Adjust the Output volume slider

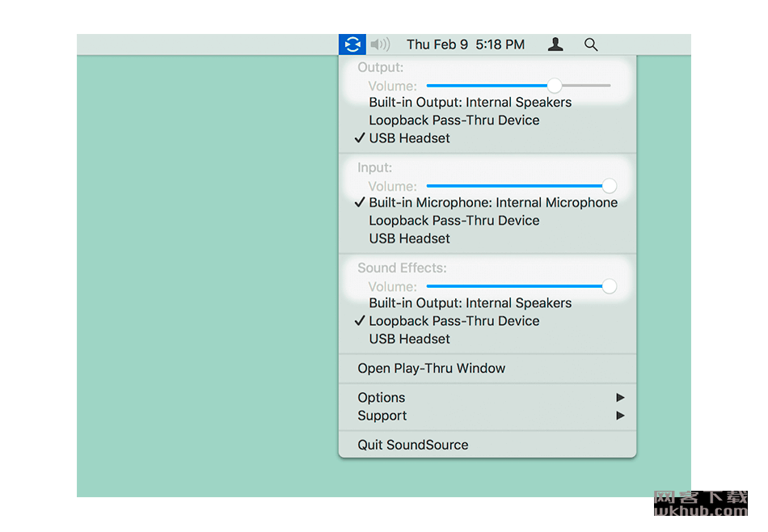pos(519,86)
